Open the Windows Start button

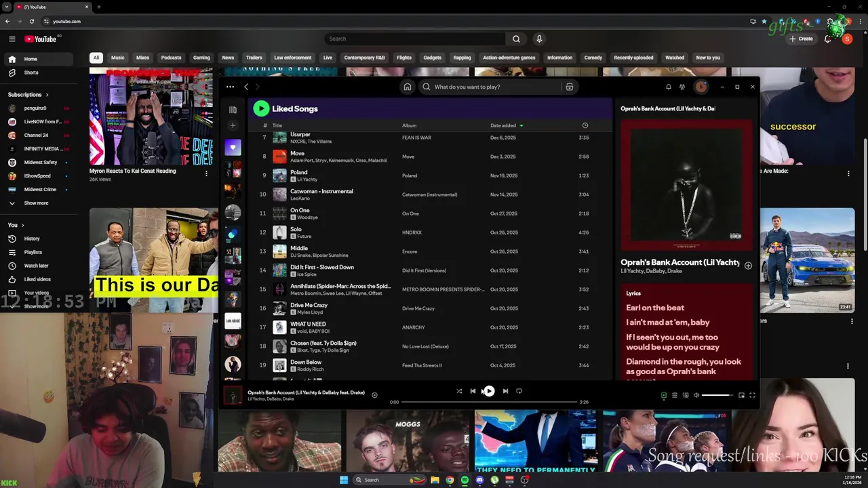tap(343, 480)
